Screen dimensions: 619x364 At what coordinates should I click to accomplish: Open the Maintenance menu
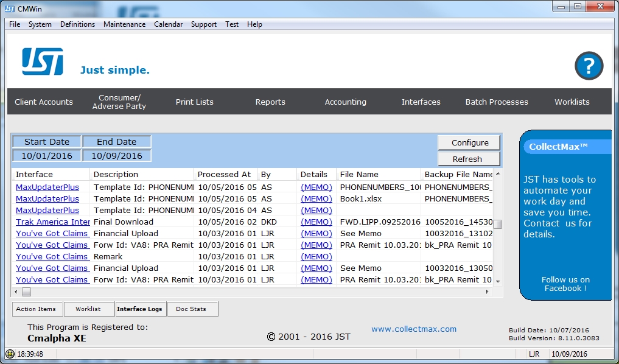(x=124, y=24)
